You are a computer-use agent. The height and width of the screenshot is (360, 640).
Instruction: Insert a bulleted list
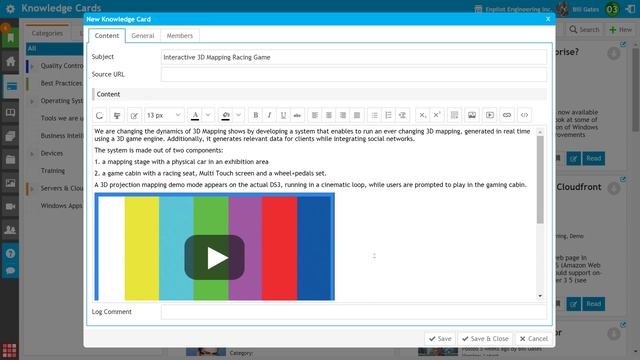tap(374, 116)
